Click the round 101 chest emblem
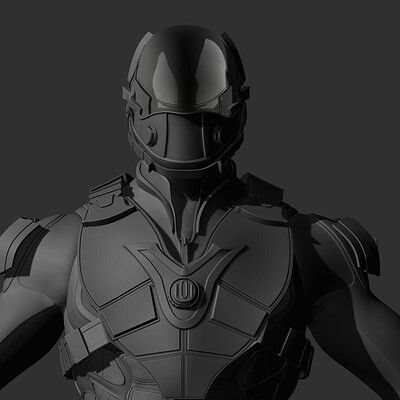The width and height of the screenshot is (400, 400). coord(185,293)
